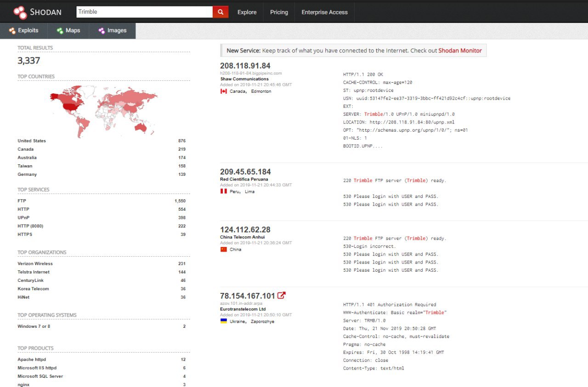
Task: Filter by HTTPS service
Action: click(25, 234)
